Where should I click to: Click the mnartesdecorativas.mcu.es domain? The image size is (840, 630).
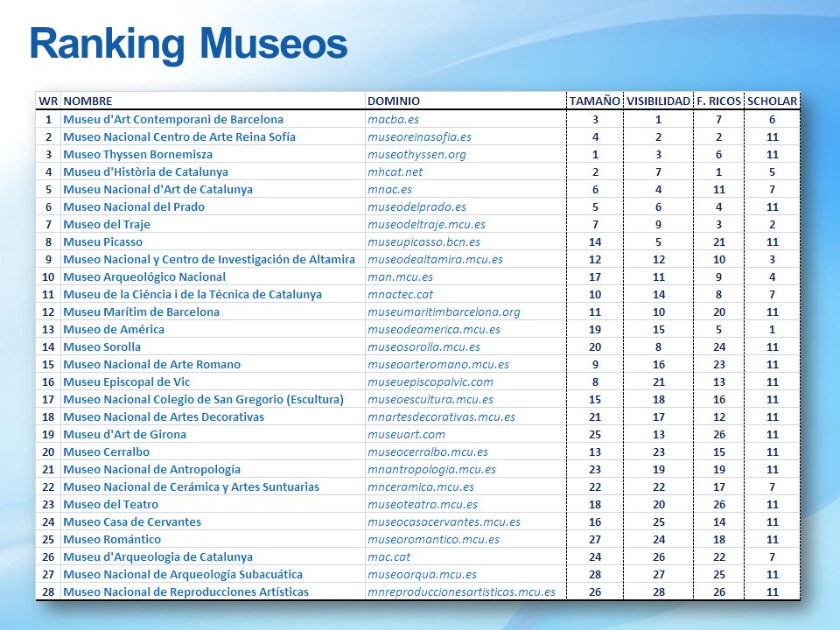(441, 417)
